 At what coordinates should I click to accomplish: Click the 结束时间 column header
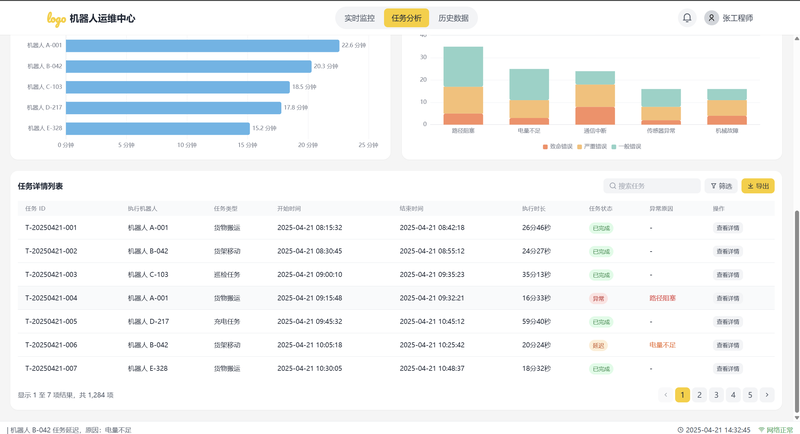411,209
